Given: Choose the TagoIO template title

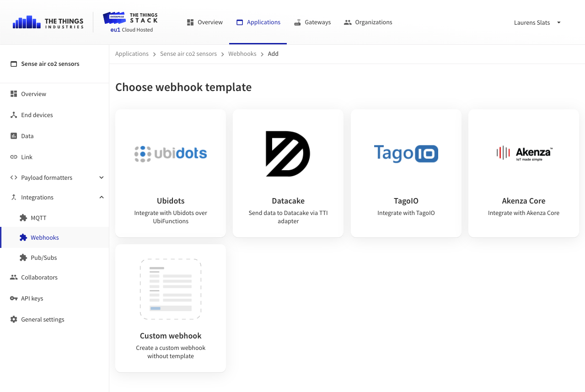Looking at the screenshot, I should [406, 201].
